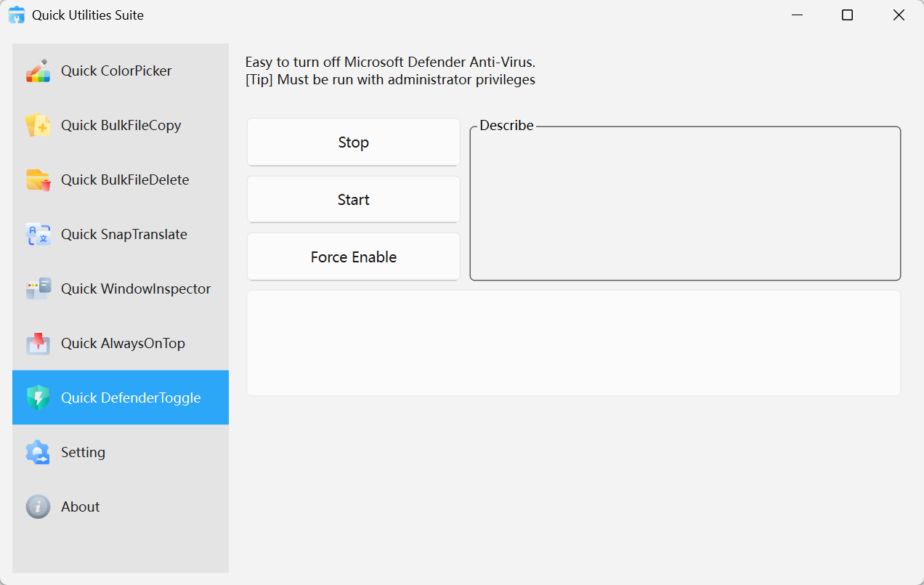Open Settings using the gear icon
The image size is (924, 585).
tap(38, 452)
